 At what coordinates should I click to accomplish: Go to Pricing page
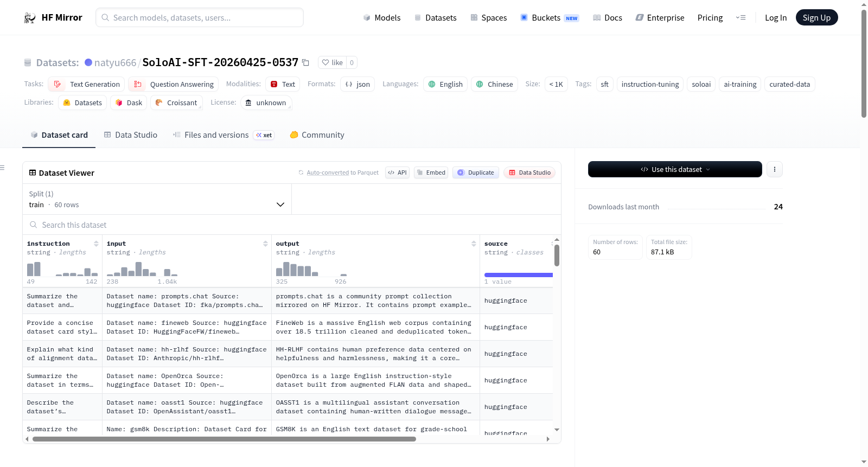710,17
